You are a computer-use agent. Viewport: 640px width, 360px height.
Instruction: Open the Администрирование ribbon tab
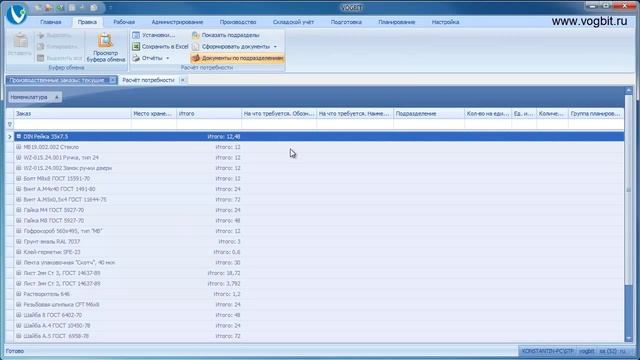coord(177,22)
